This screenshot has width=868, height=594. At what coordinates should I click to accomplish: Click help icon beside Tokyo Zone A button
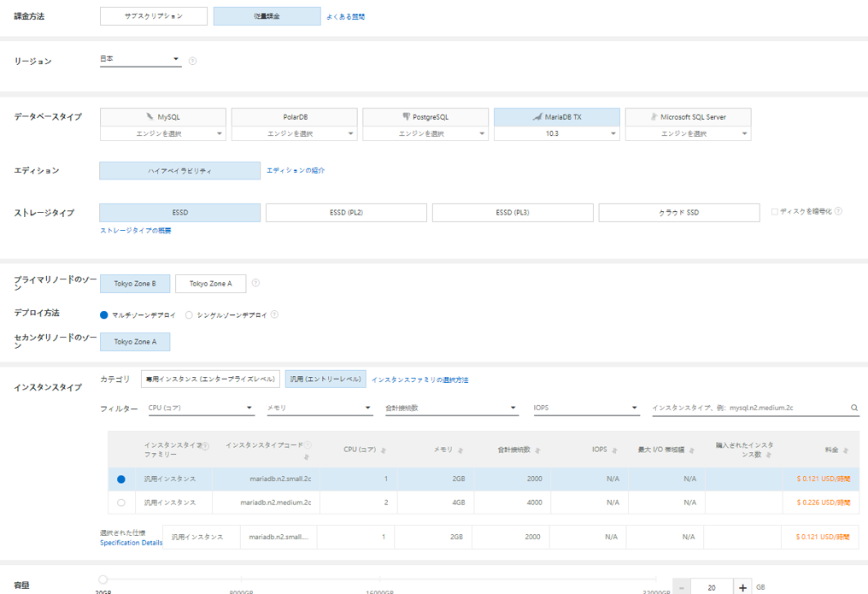(x=256, y=283)
